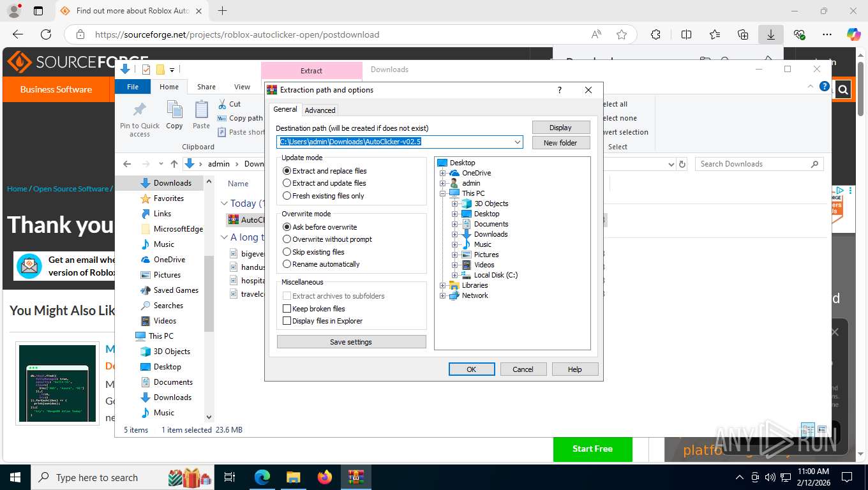
Task: Open Task View on taskbar
Action: [230, 477]
